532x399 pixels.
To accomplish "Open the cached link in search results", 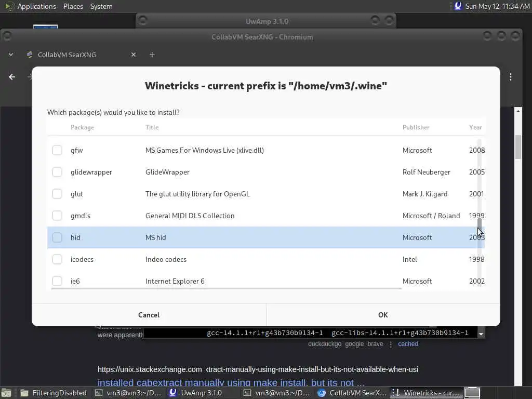I will pos(408,344).
